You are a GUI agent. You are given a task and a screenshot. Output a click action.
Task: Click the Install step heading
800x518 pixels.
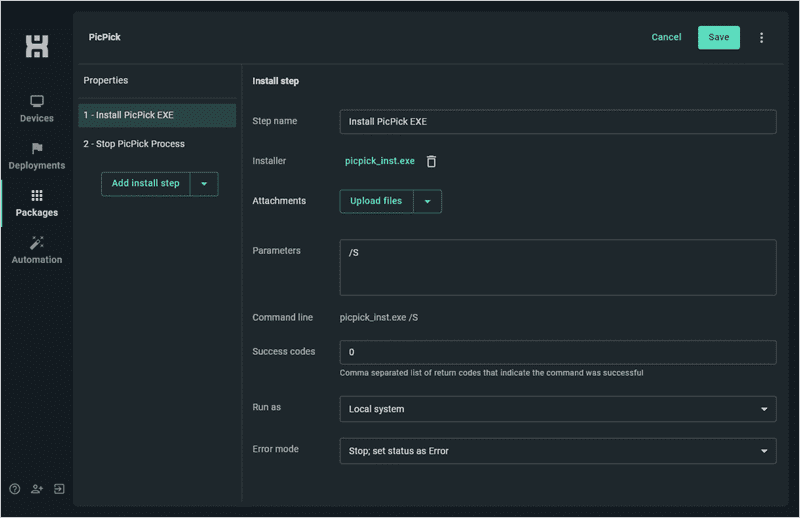276,81
